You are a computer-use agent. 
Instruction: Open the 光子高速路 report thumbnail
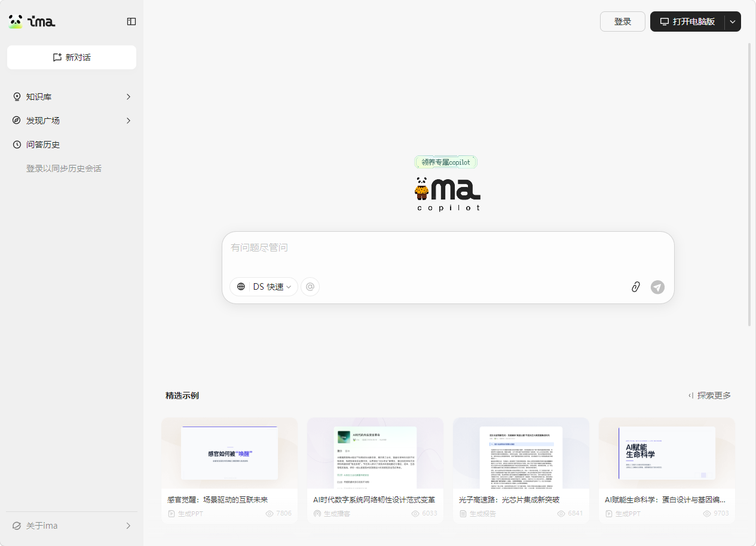(x=521, y=453)
